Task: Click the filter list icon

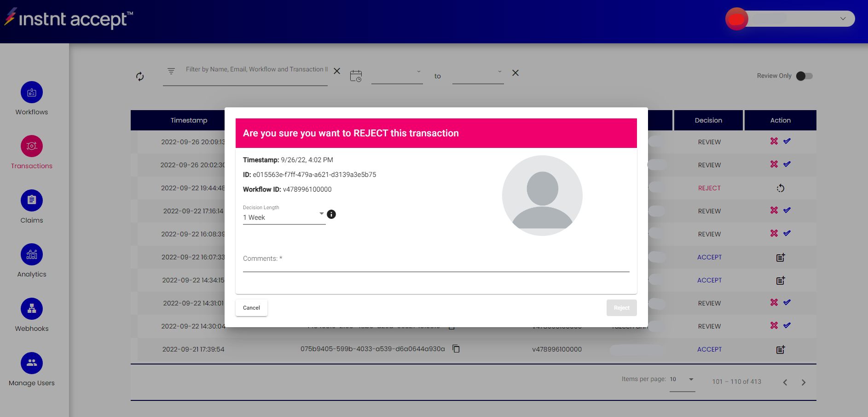Action: pyautogui.click(x=171, y=71)
